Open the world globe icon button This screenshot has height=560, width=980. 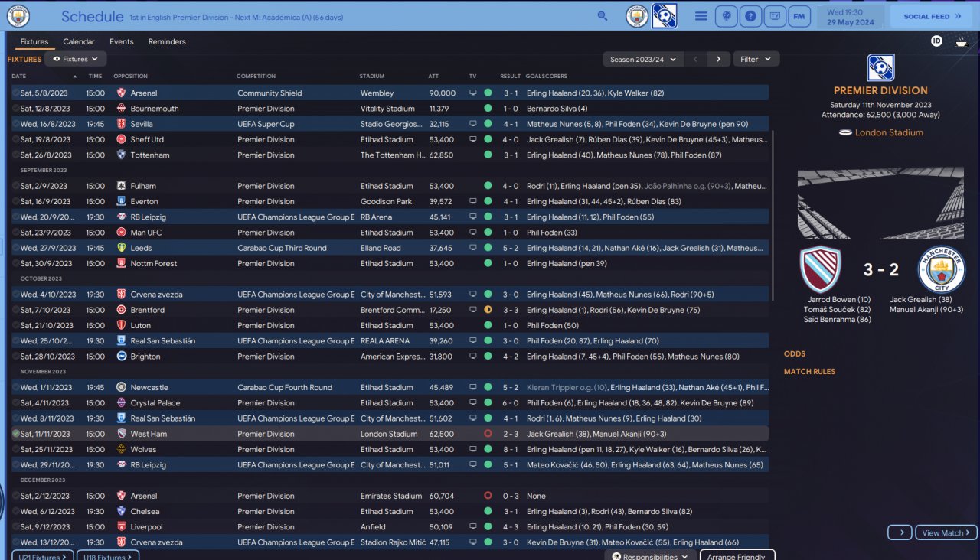(726, 16)
